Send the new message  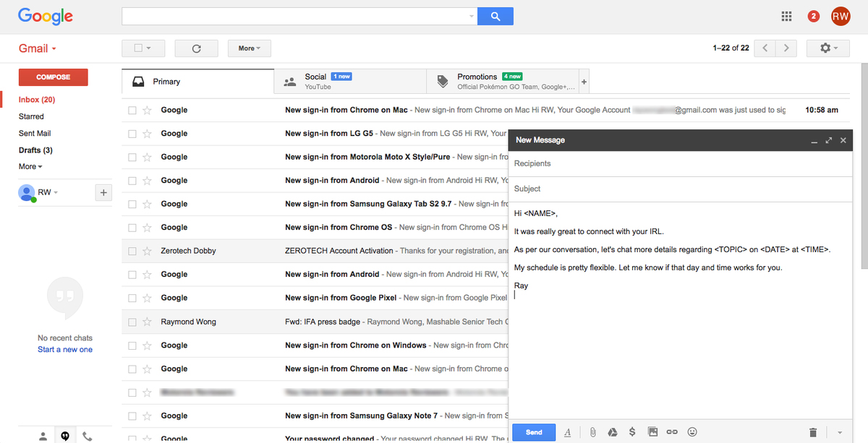click(x=534, y=432)
